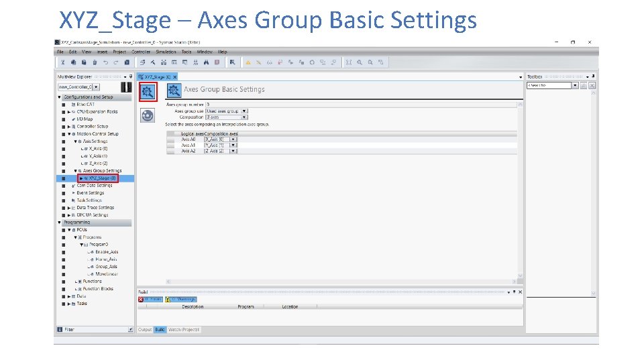Open the Edit menu
This screenshot has height=362, width=644.
click(x=72, y=52)
